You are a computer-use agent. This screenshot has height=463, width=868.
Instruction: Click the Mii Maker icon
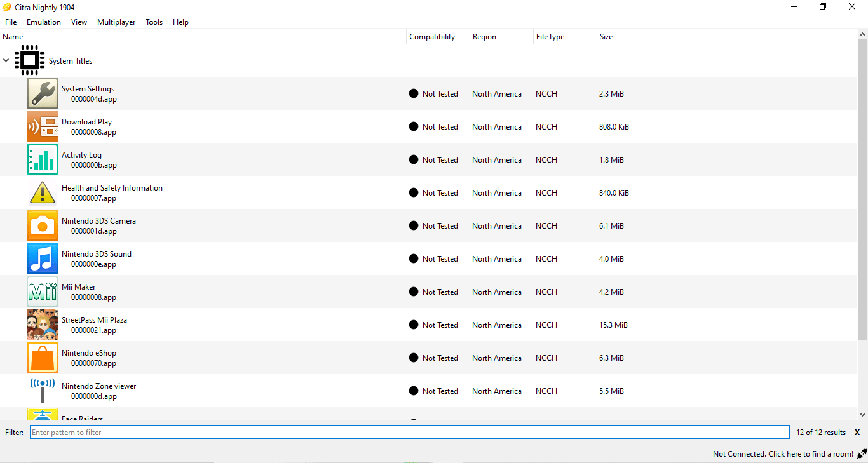tap(43, 292)
